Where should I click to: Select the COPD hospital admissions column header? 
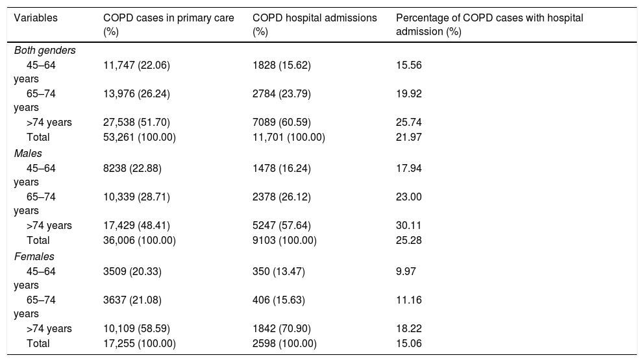[x=314, y=24]
